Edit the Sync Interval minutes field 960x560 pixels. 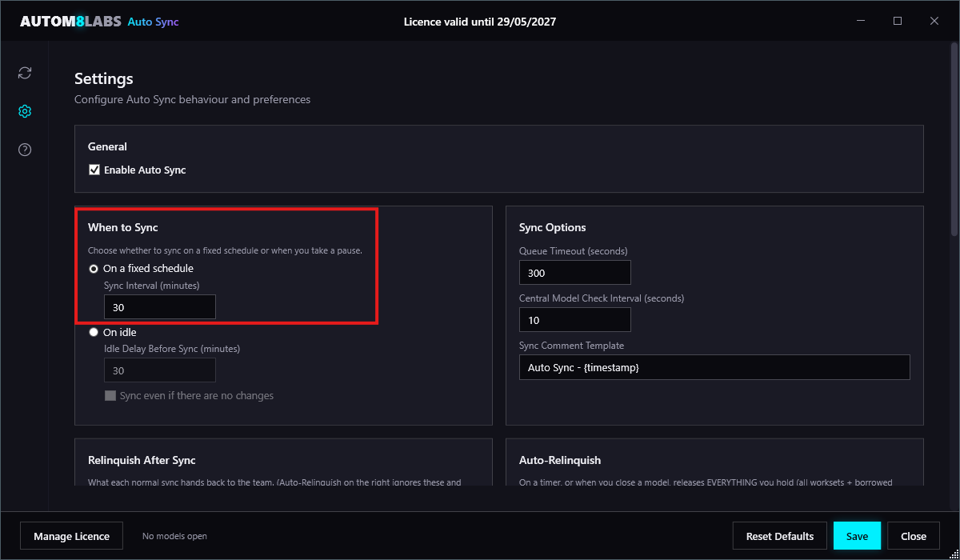tap(160, 307)
